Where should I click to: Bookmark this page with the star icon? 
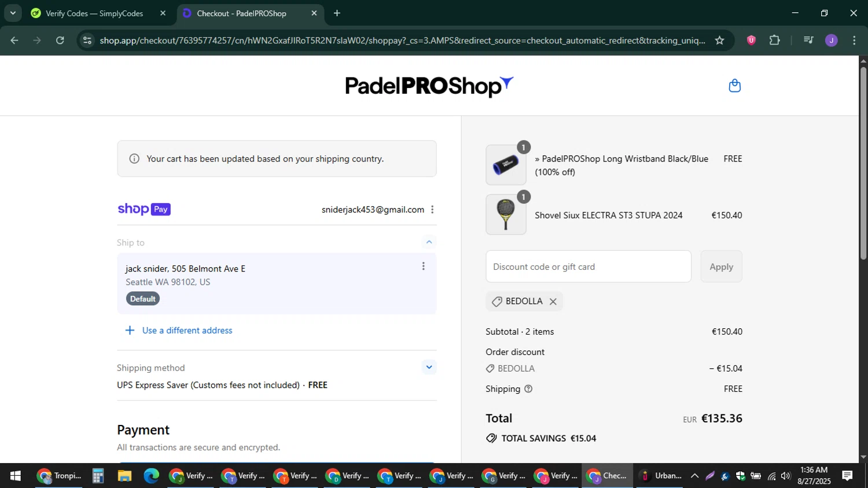point(719,41)
